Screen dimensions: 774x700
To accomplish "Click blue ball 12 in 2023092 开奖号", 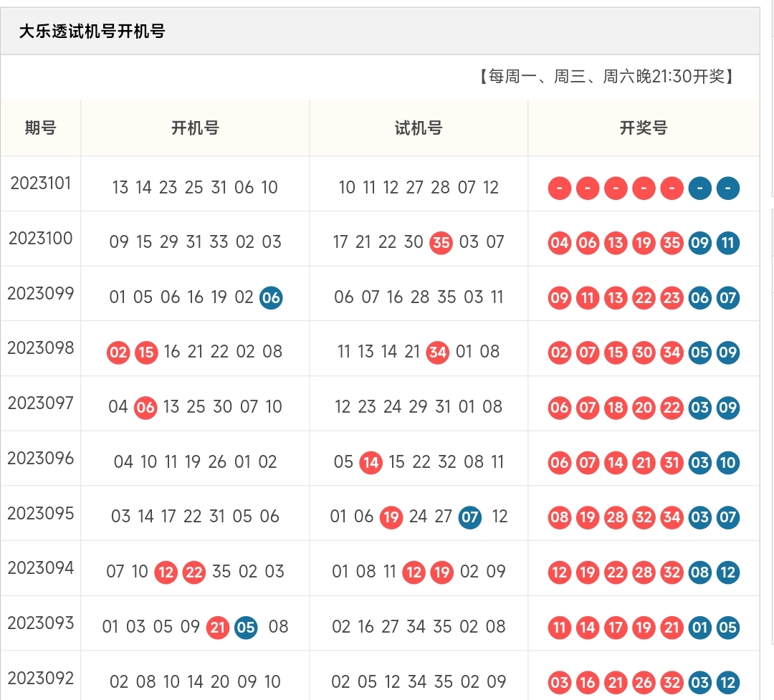I will coord(728,683).
